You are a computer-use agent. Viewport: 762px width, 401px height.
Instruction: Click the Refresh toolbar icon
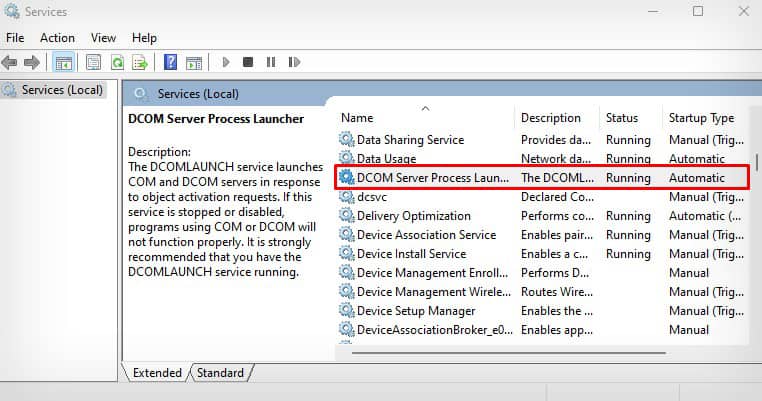click(x=117, y=62)
